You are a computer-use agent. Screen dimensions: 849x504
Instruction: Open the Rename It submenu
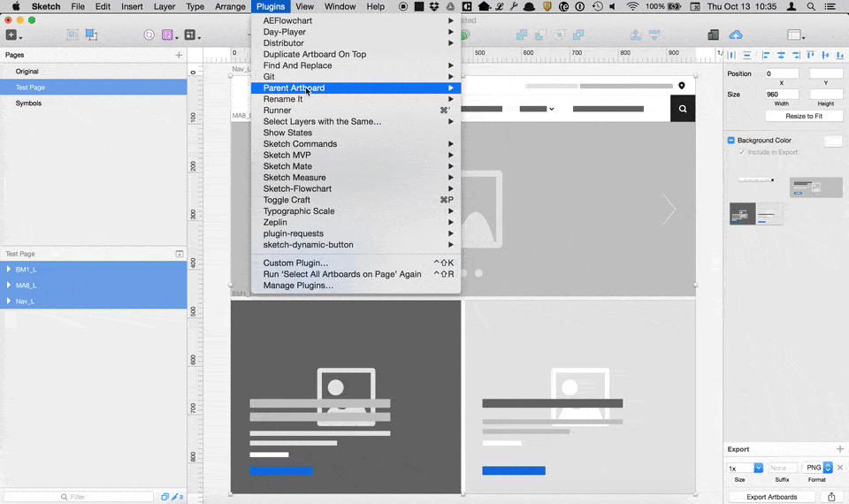(x=356, y=99)
